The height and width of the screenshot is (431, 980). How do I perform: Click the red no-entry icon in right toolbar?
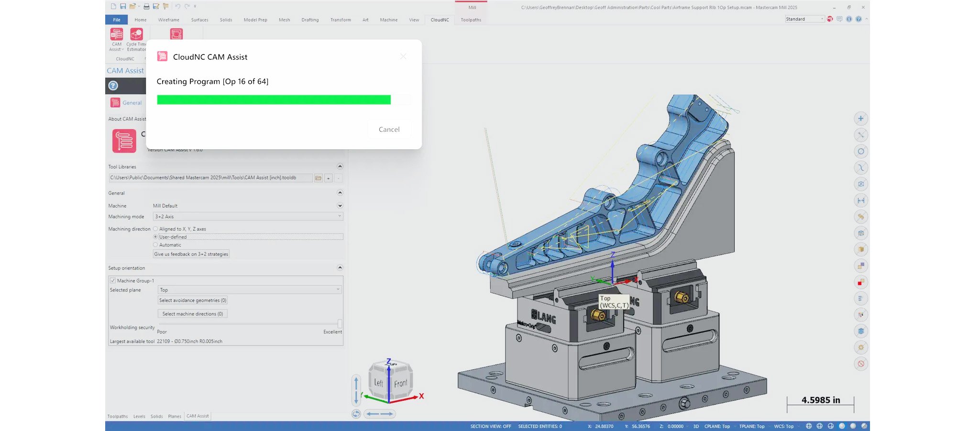(861, 364)
